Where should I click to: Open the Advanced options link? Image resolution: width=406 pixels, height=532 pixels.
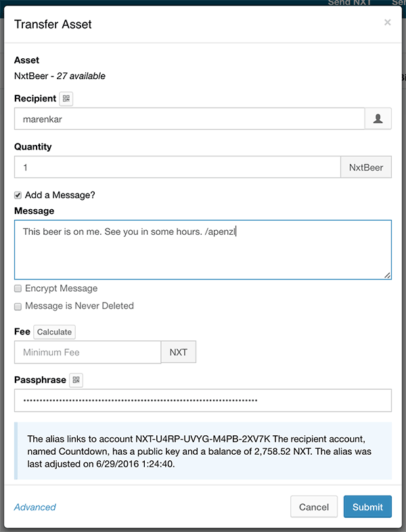pos(35,507)
